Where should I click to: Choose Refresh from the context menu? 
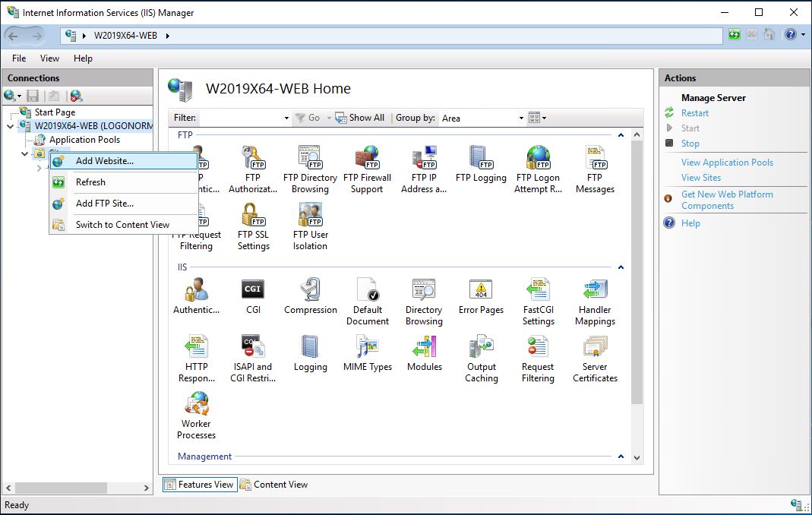(x=124, y=182)
